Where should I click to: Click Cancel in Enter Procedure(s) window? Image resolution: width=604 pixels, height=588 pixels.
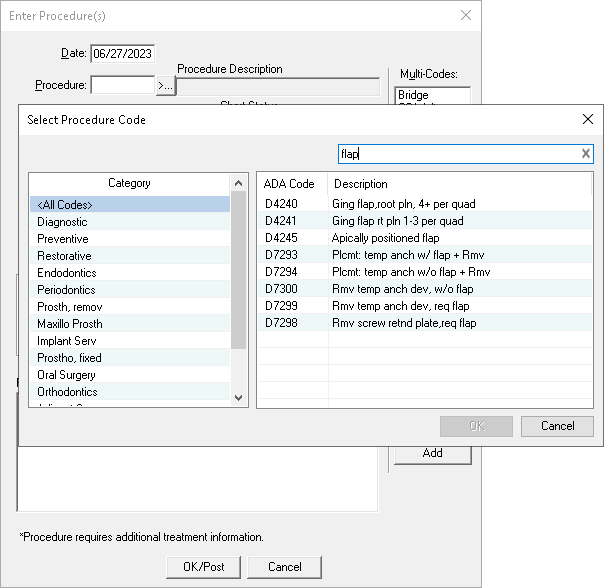284,567
